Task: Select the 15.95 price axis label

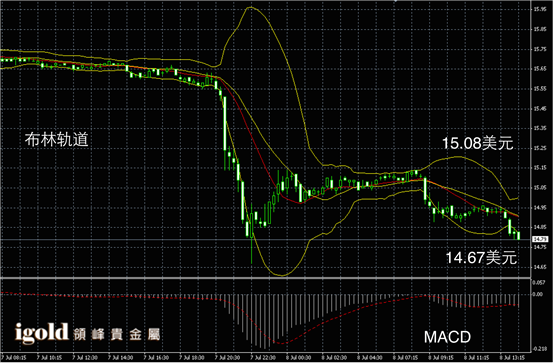Action: [x=541, y=10]
